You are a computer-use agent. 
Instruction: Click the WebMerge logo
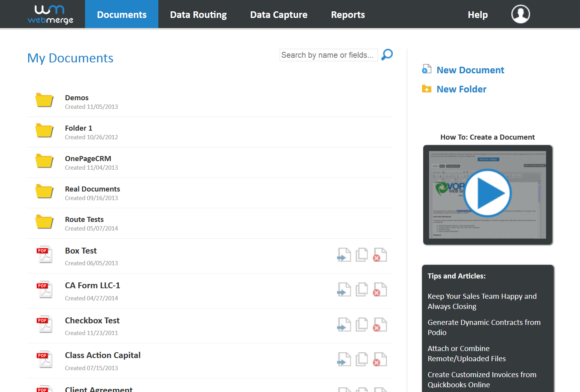50,14
